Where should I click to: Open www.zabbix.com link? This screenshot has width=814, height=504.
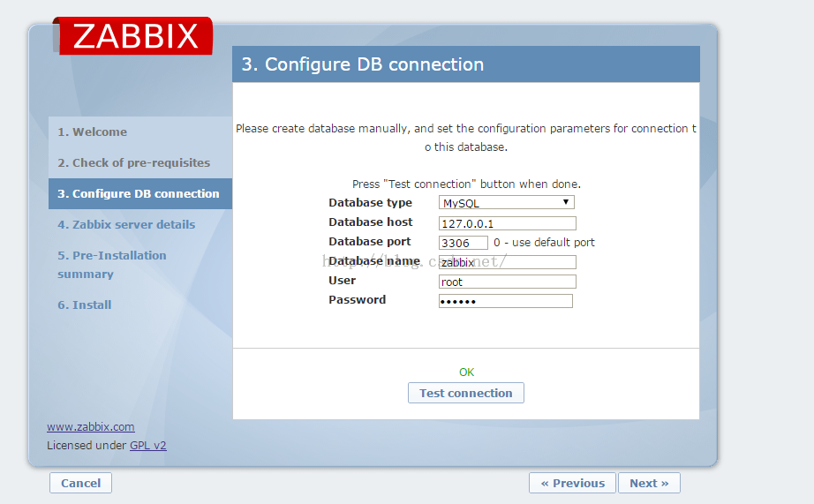[91, 426]
